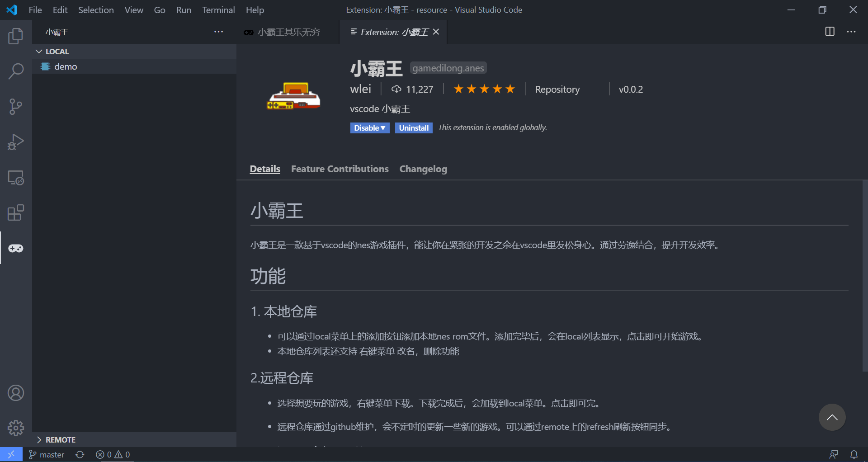868x462 pixels.
Task: Open the Extensions view icon
Action: pyautogui.click(x=16, y=213)
